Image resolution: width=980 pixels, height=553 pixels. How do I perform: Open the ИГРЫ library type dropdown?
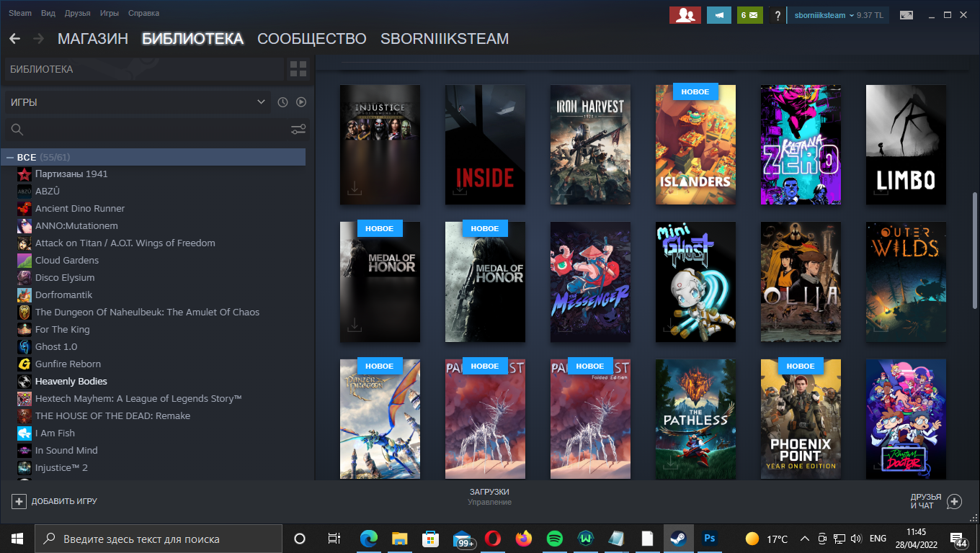(137, 102)
